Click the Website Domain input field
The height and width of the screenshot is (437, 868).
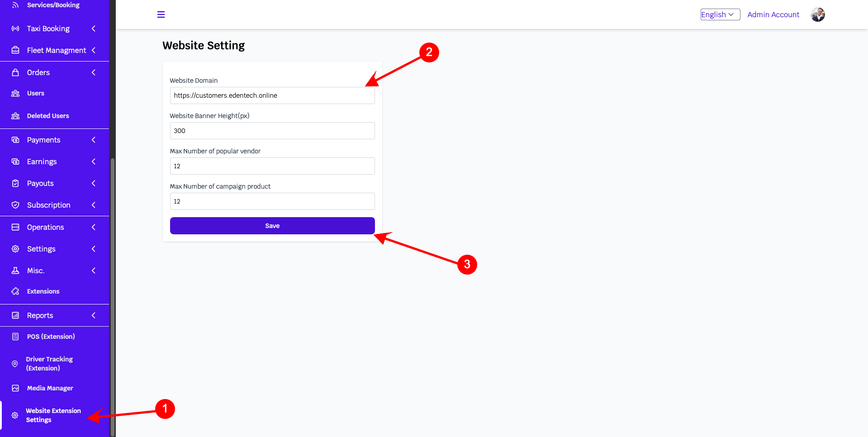coord(272,95)
